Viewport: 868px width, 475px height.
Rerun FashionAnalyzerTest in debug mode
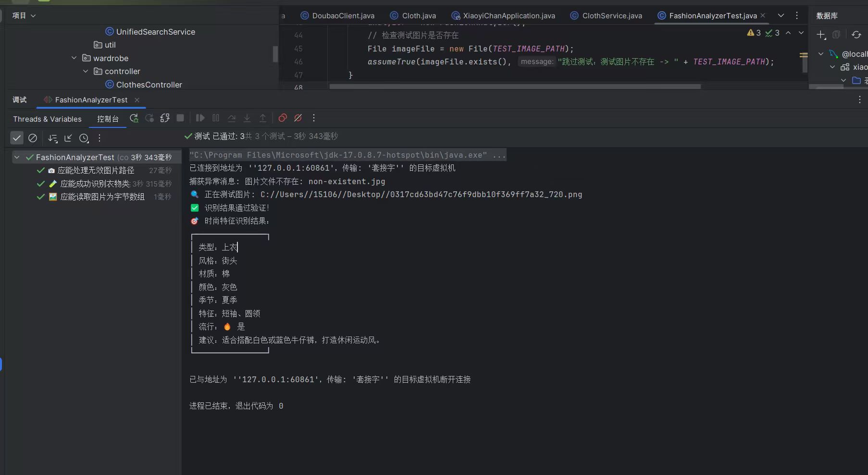134,118
